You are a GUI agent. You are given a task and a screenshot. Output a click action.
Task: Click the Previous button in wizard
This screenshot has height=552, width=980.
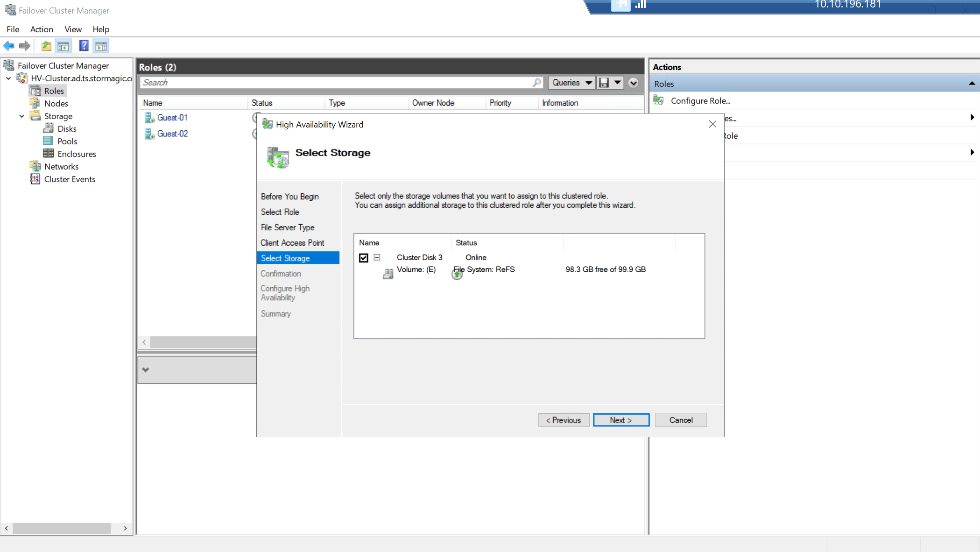point(564,420)
